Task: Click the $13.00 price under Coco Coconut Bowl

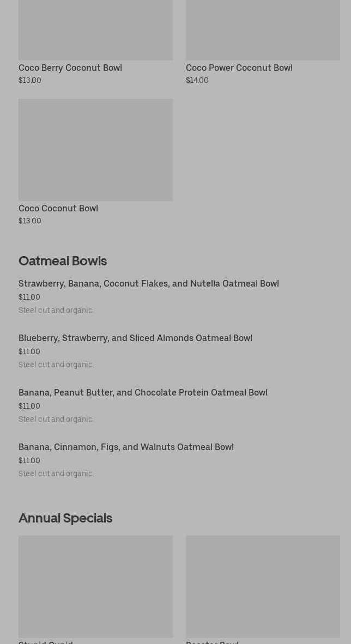Action: coord(30,221)
